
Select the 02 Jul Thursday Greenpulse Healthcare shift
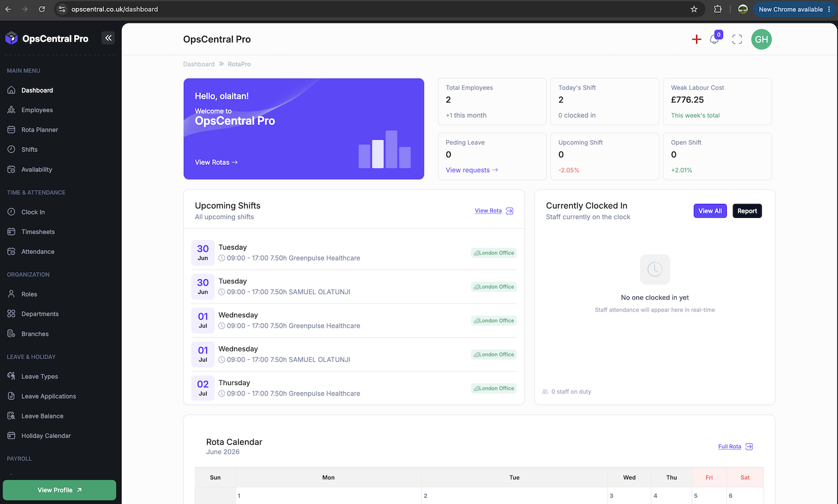coord(354,388)
